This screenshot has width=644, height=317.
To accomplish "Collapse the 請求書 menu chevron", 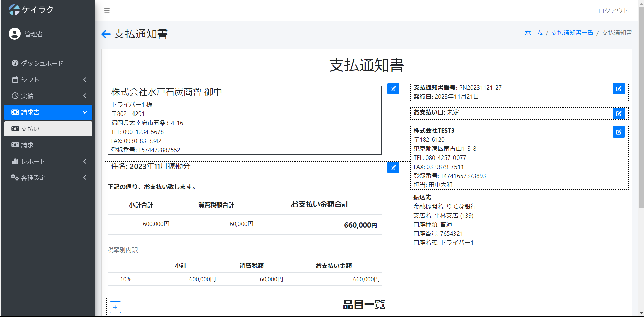I will point(85,112).
